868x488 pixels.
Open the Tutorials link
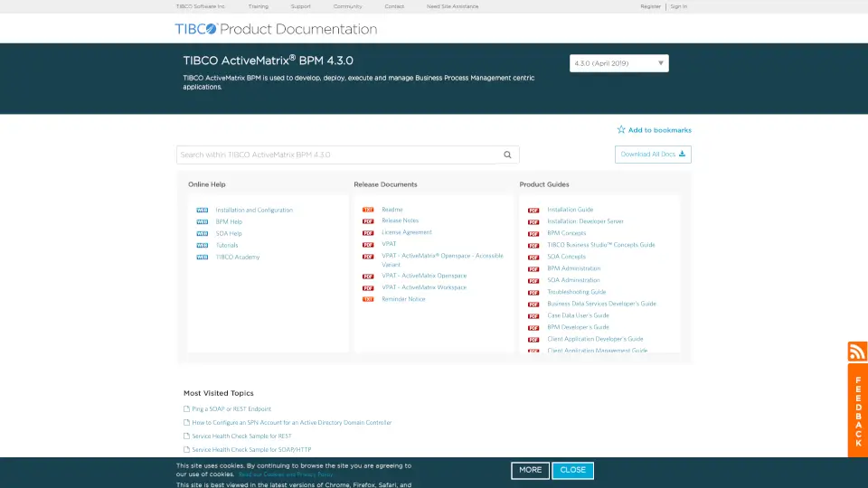click(x=226, y=246)
